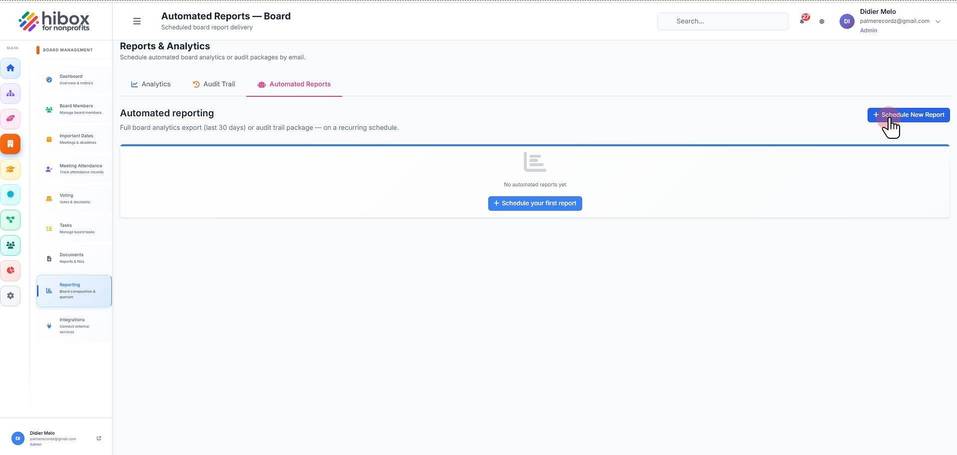Open the teal circle module icon
This screenshot has height=455, width=957.
pos(10,194)
